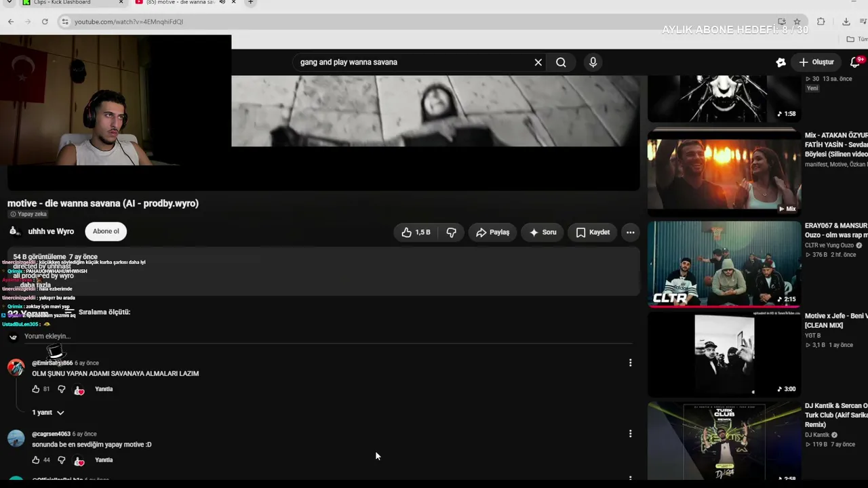Open the uhhh ve Wyro channel link
Viewport: 868px width, 488px height.
point(51,231)
